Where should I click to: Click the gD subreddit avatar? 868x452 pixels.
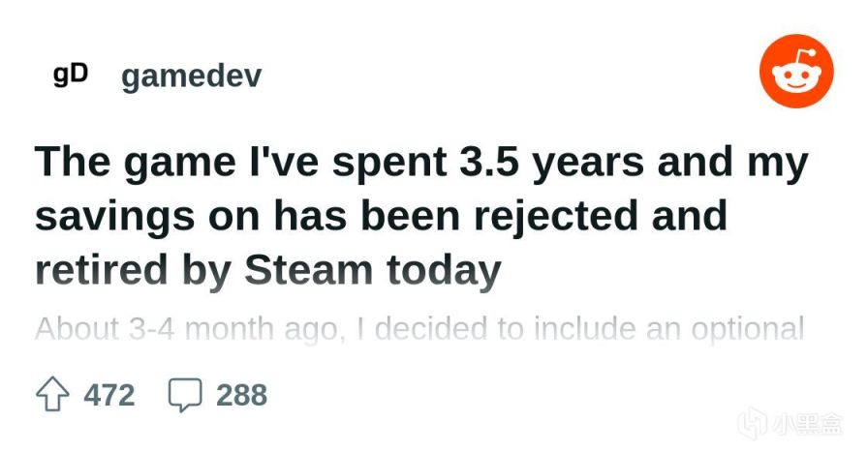71,75
